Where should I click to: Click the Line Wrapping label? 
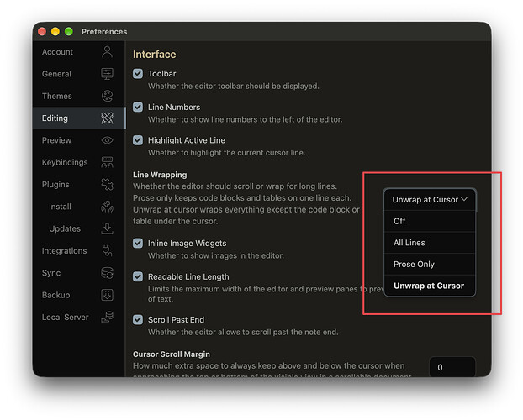click(x=160, y=175)
